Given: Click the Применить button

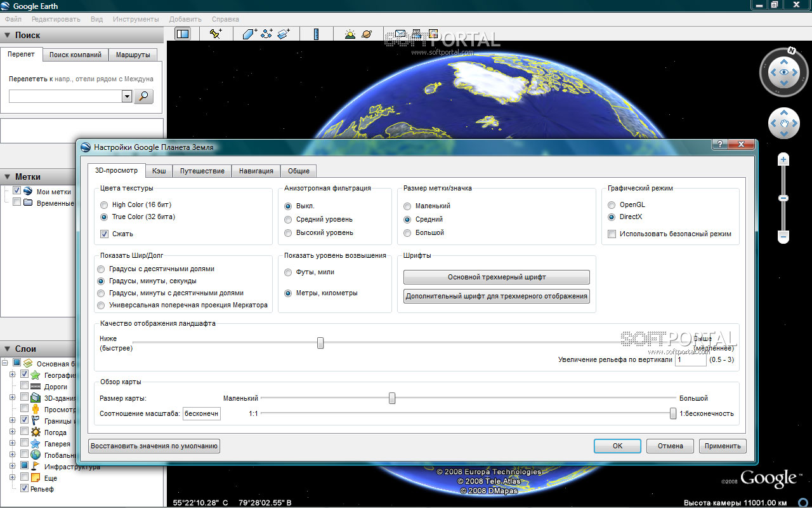Looking at the screenshot, I should [x=723, y=446].
